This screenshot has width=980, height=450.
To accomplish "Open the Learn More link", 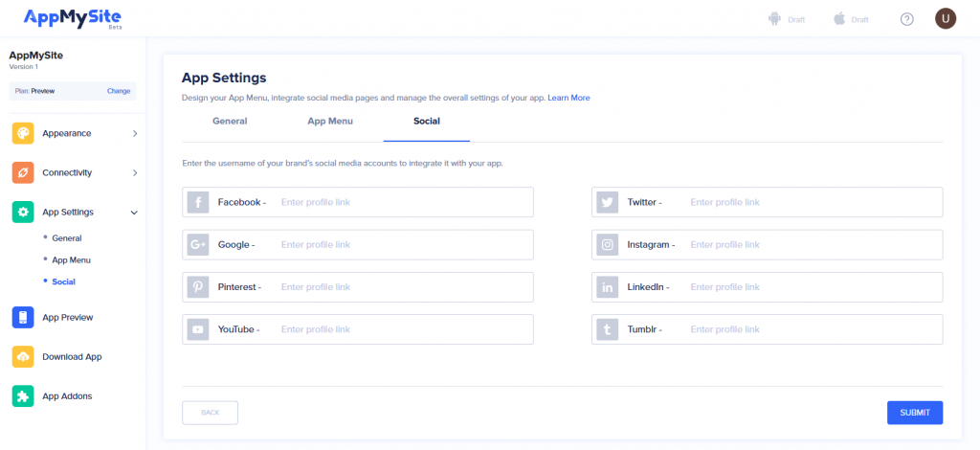I will (568, 98).
